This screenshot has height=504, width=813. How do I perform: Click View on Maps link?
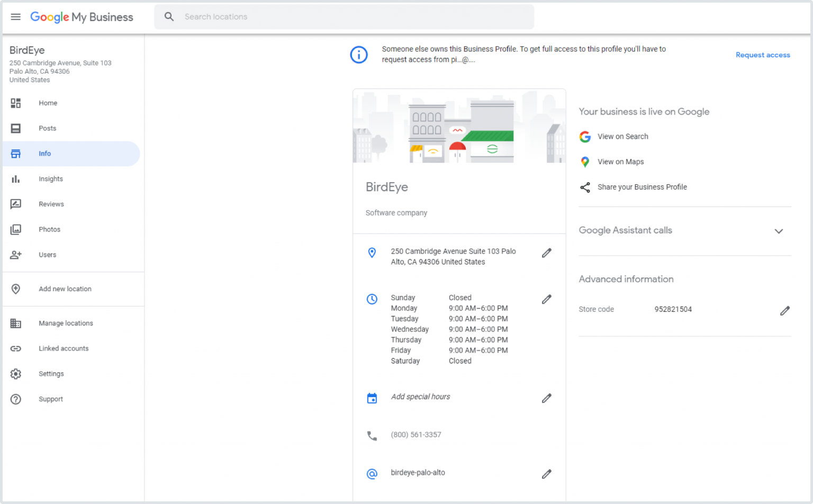[620, 162]
